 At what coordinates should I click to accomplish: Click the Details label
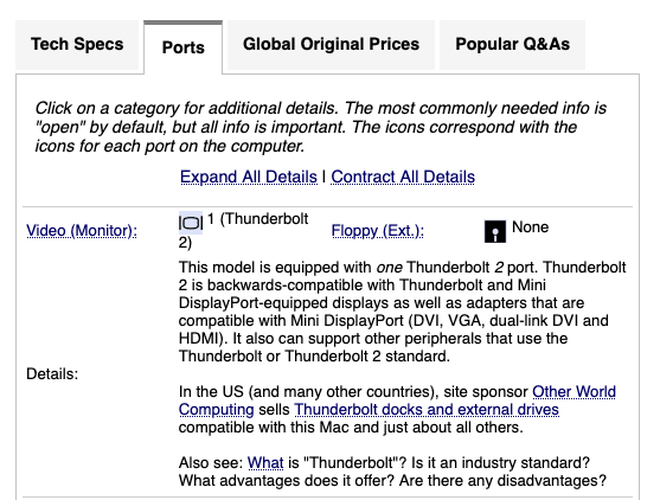52,374
